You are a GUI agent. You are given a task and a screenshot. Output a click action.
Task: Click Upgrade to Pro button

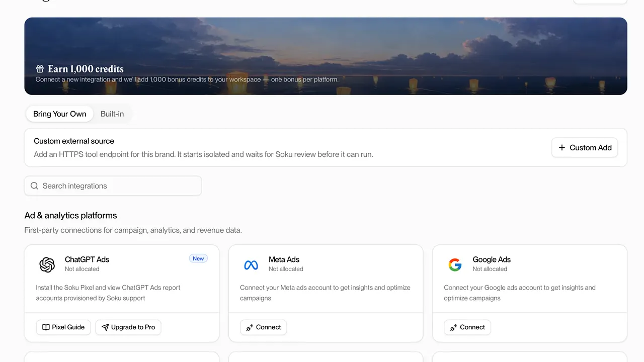128,327
